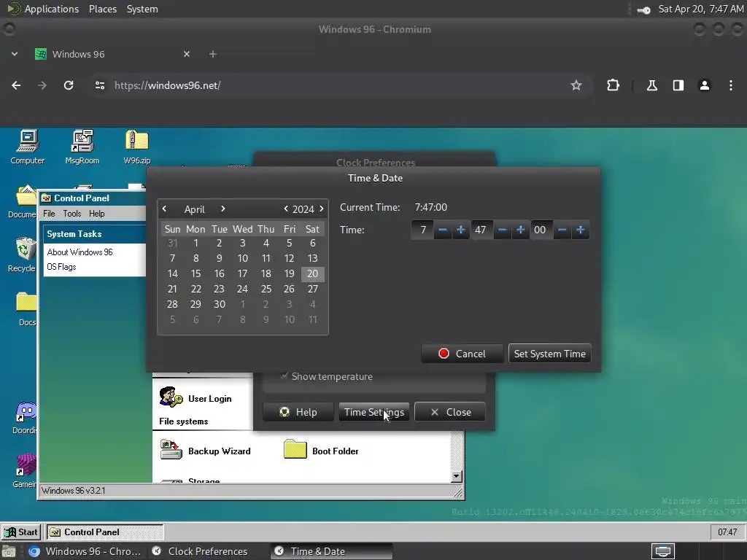
Task: Click the Control Panel scrollbar down arrow
Action: point(457,475)
